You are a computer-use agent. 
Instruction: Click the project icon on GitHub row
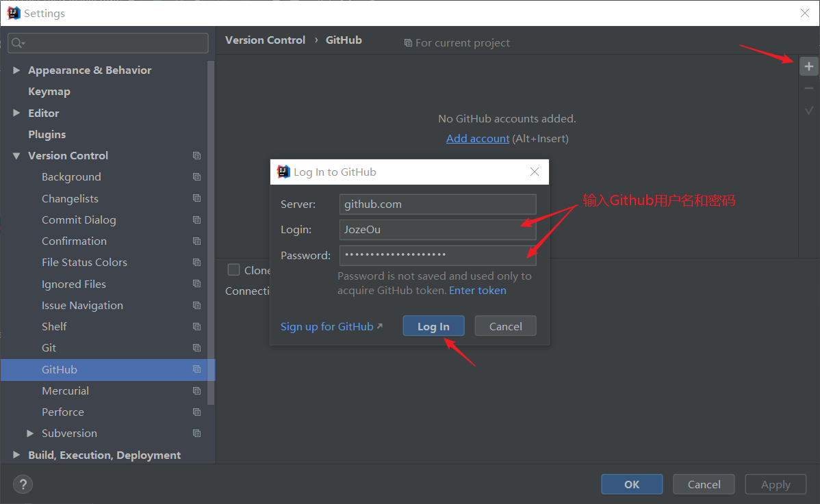pos(196,369)
